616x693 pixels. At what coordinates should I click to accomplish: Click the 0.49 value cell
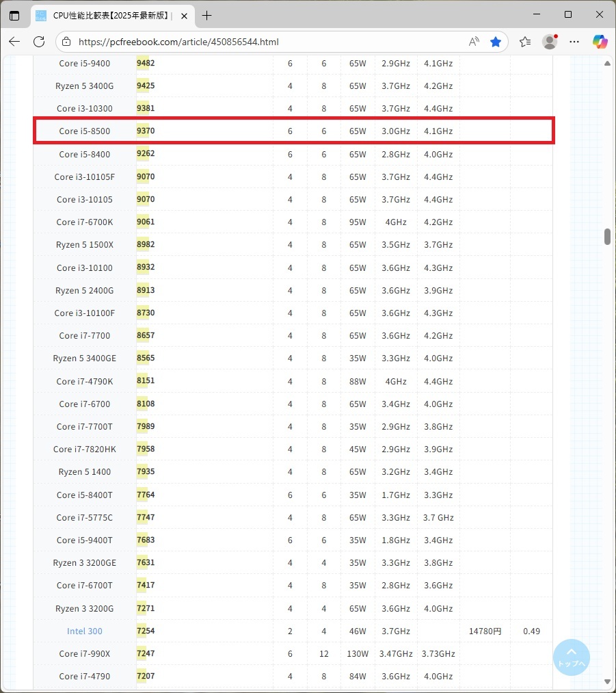pos(531,631)
